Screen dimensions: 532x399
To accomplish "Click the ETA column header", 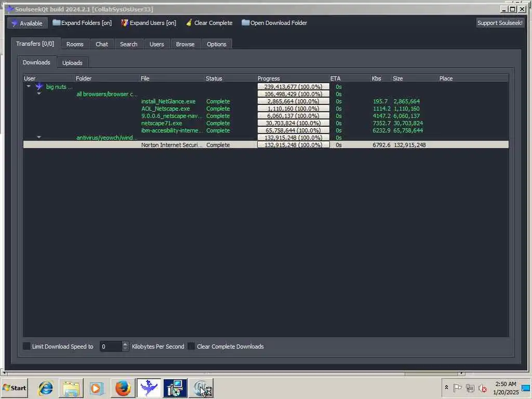I will [350, 78].
